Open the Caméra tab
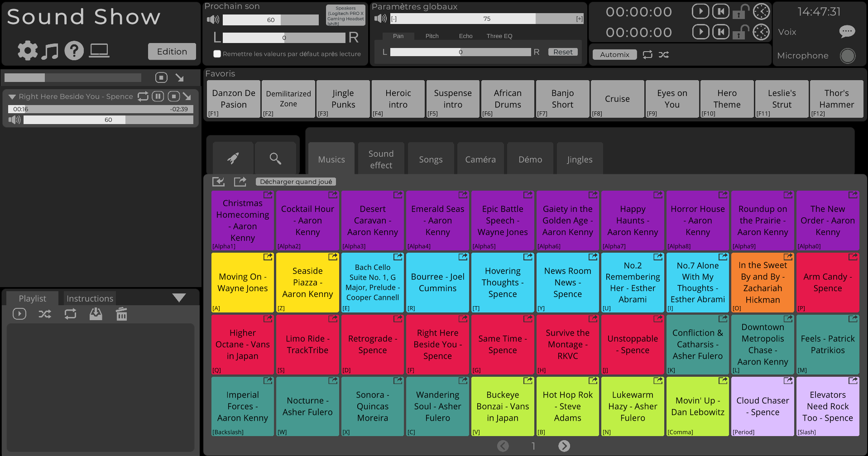This screenshot has width=868, height=456. coord(480,159)
